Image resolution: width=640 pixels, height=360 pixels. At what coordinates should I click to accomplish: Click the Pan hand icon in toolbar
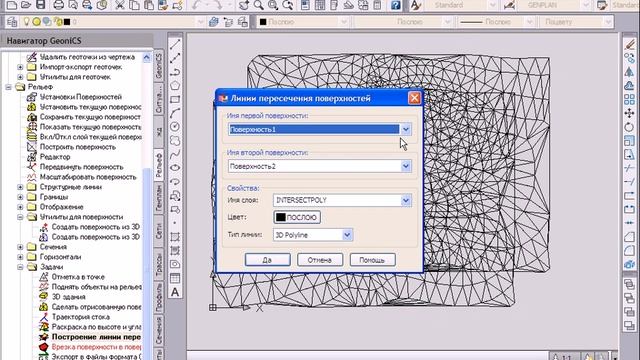coord(244,5)
